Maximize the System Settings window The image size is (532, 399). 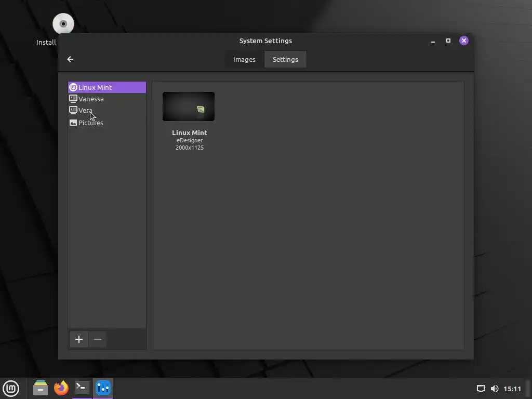point(448,41)
